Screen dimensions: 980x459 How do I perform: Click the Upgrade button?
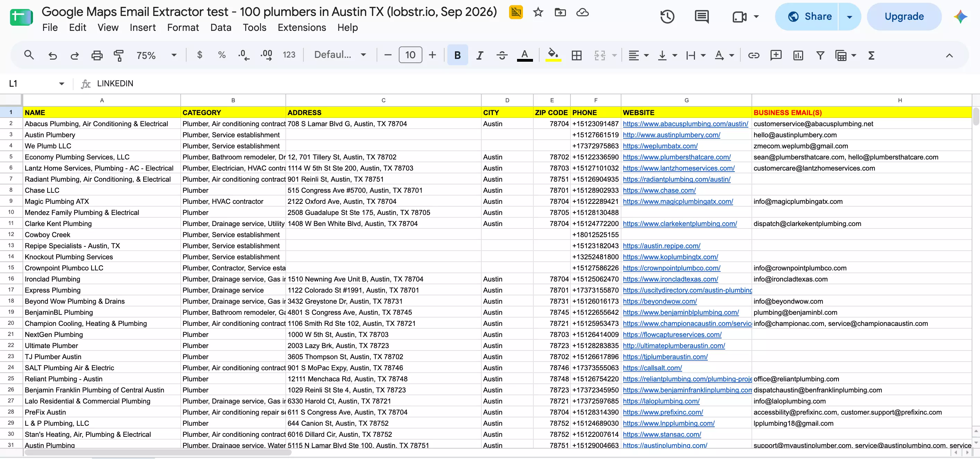click(904, 17)
